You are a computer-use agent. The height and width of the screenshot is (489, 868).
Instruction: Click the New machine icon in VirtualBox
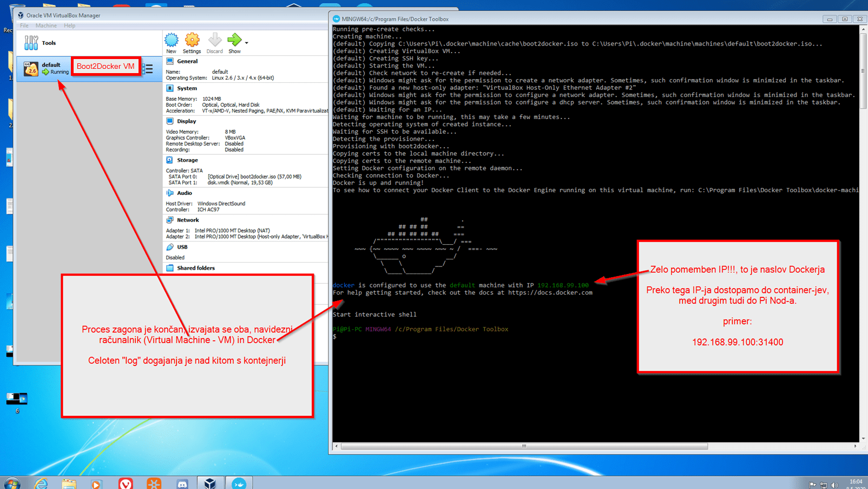coord(172,40)
